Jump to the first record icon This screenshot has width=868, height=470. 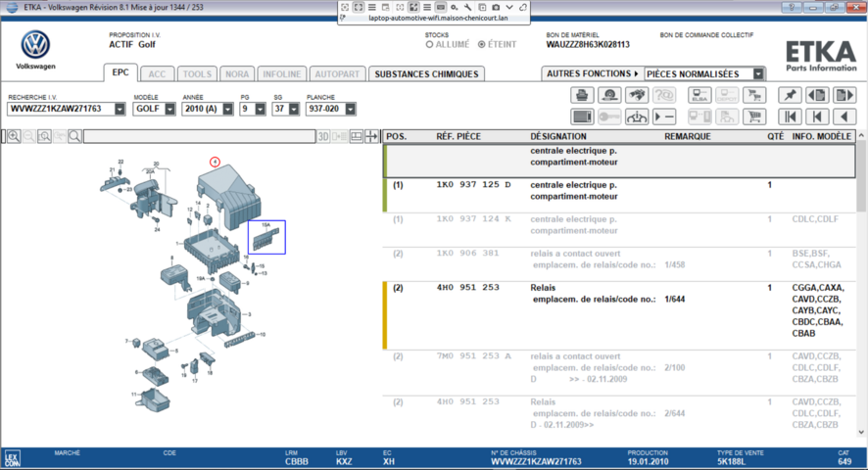pyautogui.click(x=790, y=117)
